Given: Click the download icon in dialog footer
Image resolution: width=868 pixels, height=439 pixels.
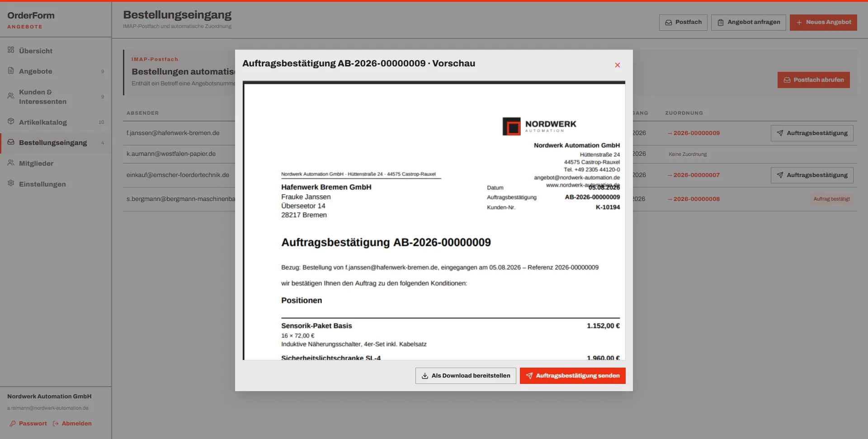Looking at the screenshot, I should (x=425, y=376).
